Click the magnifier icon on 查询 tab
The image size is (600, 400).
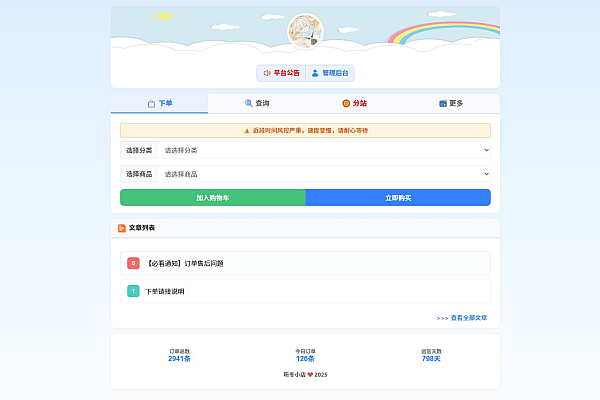248,103
